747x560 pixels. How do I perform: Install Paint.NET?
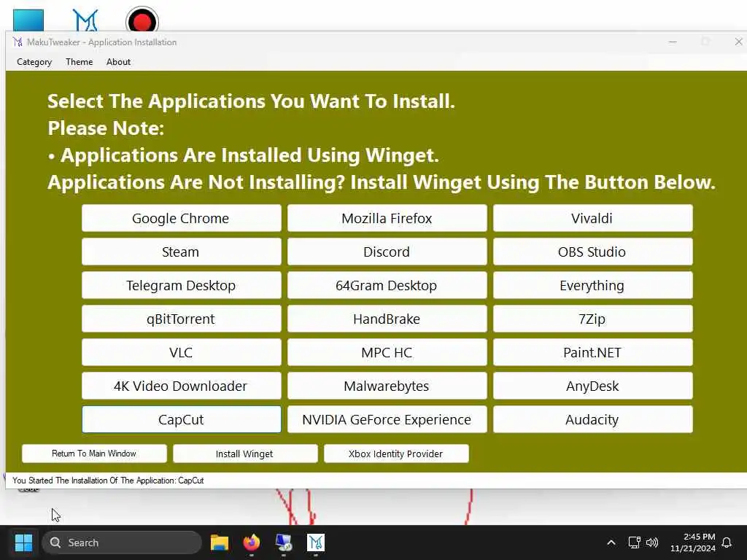click(592, 352)
